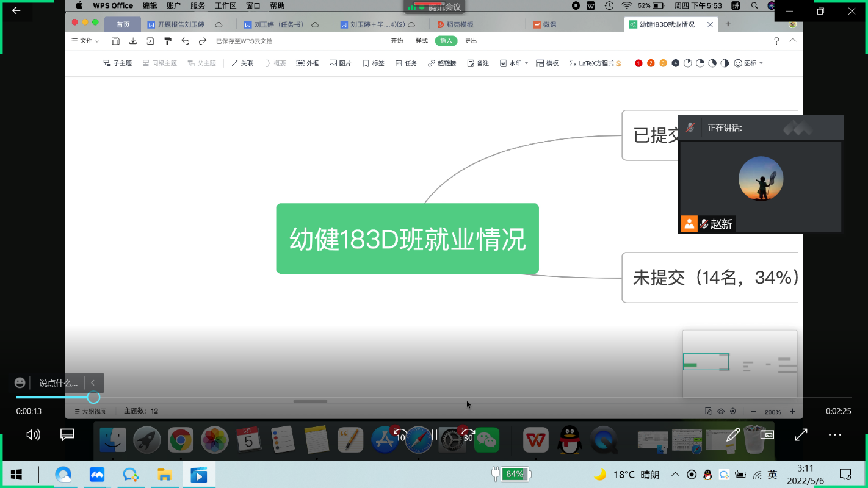
Task: Mute the video player volume
Action: (33, 435)
